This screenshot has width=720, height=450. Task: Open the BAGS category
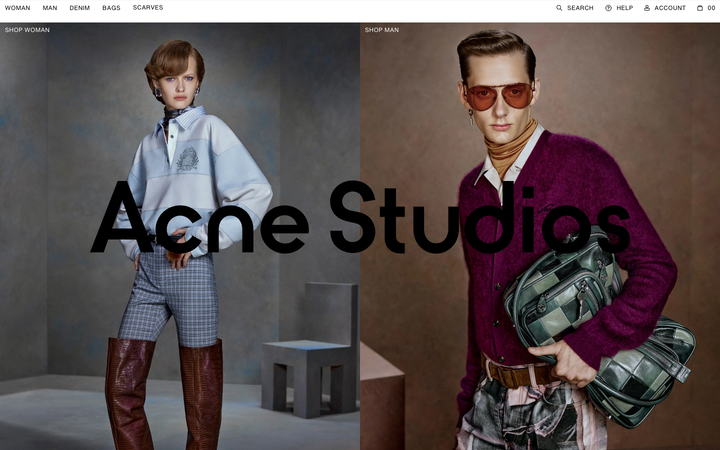111,8
